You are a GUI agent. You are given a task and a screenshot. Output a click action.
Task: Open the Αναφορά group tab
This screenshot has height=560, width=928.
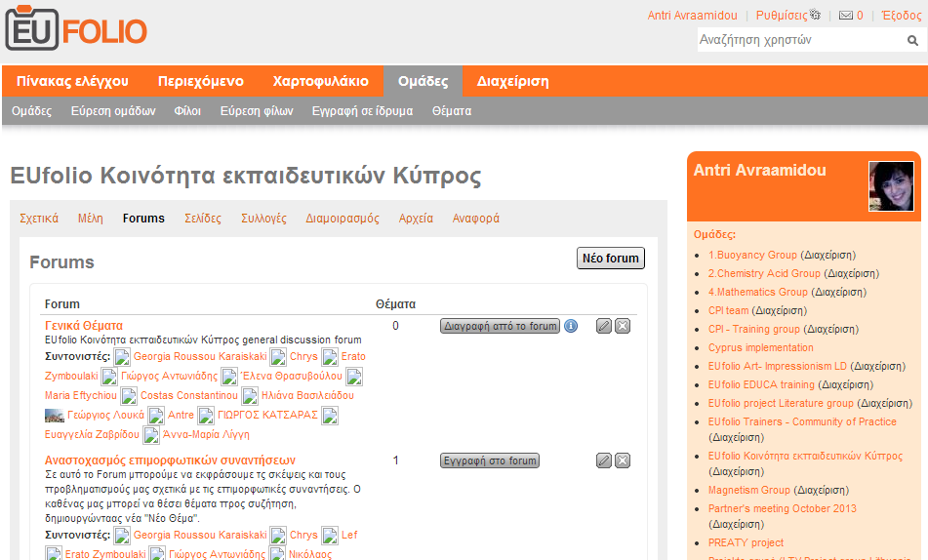(x=476, y=219)
